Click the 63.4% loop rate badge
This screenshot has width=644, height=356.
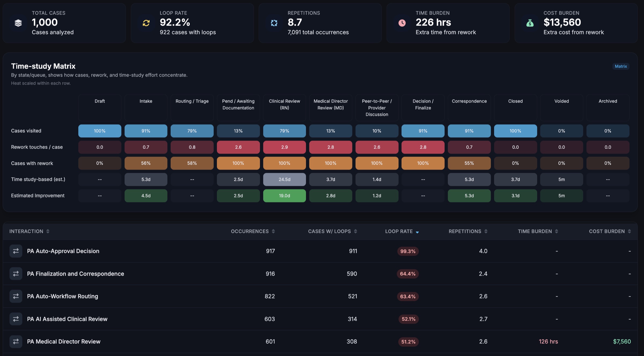[408, 296]
